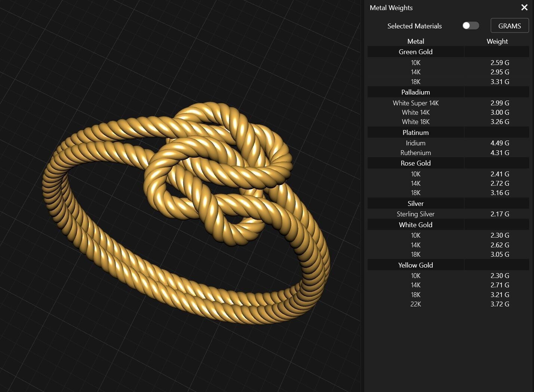Click the 2.41 G weight value
The width and height of the screenshot is (534, 392).
point(500,174)
